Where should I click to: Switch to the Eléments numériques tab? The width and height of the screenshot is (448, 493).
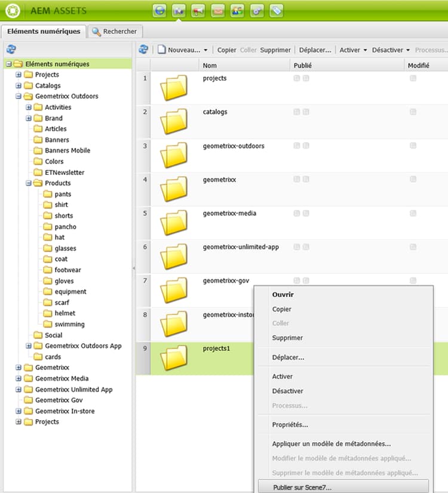click(44, 32)
